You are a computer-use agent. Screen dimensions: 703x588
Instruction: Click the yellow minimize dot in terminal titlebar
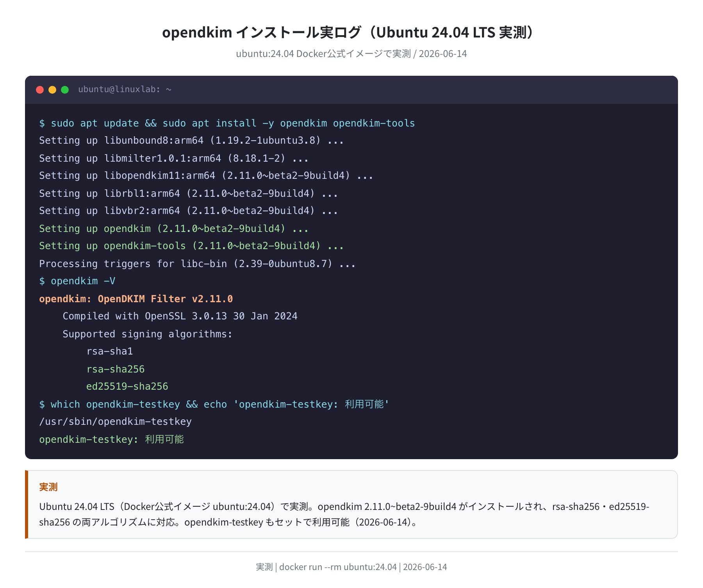click(x=52, y=90)
